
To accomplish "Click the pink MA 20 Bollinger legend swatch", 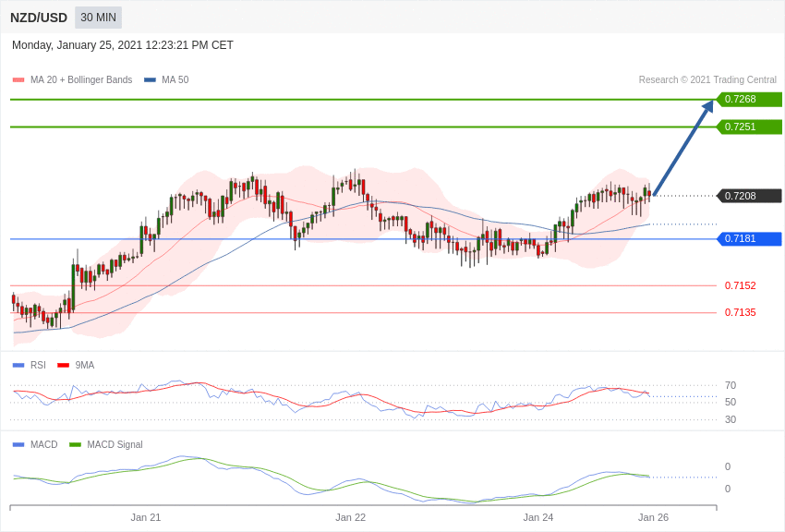I will 18,80.
